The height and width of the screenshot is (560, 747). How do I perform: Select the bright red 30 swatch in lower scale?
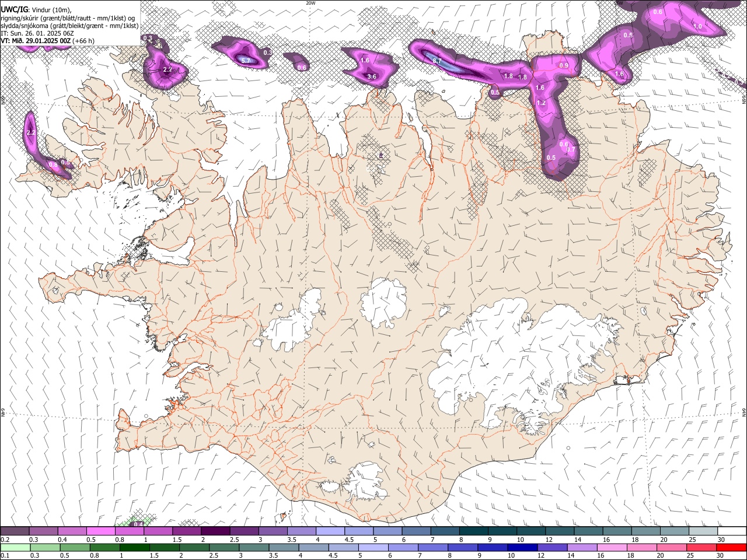coord(732,547)
